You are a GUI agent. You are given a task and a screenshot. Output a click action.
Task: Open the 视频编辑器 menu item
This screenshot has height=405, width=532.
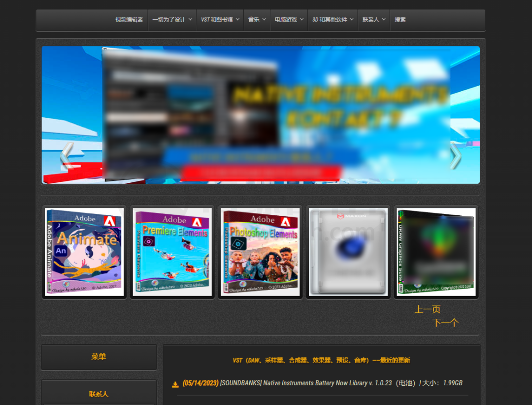point(129,20)
